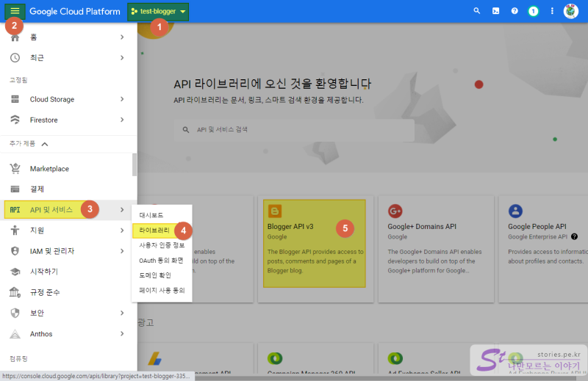Open notifications badge icon
Image resolution: width=588 pixels, height=381 pixels.
[534, 12]
